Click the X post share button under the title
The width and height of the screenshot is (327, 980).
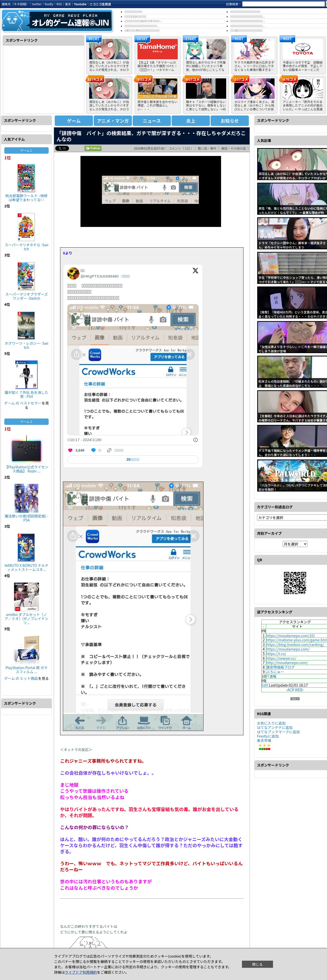coord(62,148)
